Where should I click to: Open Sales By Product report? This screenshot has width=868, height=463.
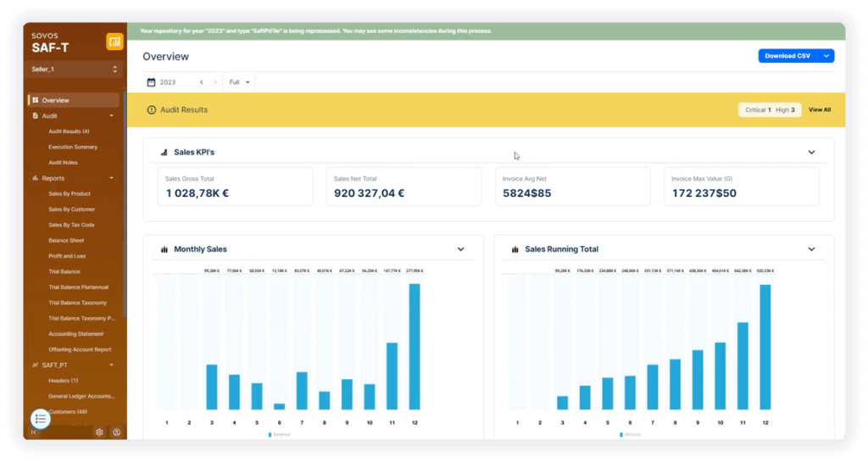[70, 193]
